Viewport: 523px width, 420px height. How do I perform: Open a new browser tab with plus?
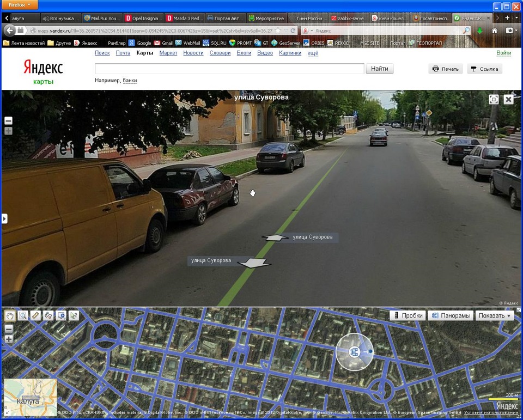[507, 17]
